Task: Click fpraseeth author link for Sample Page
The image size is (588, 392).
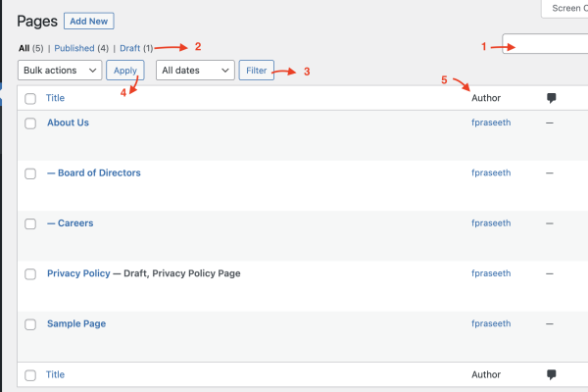Action: click(491, 323)
